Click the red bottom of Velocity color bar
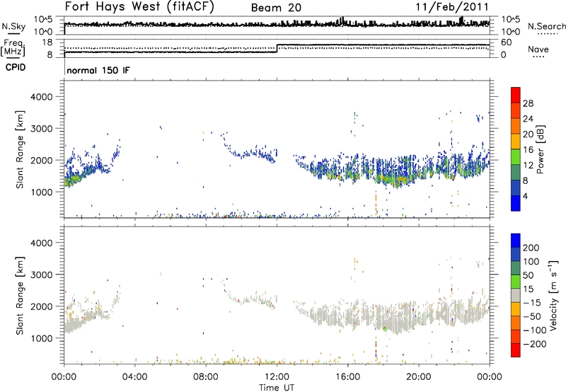The image size is (566, 392). 516,350
